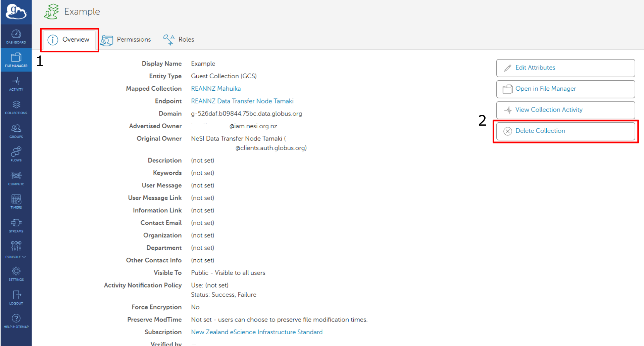The width and height of the screenshot is (644, 346).
Task: Switch to the Roles tab
Action: [x=179, y=40]
